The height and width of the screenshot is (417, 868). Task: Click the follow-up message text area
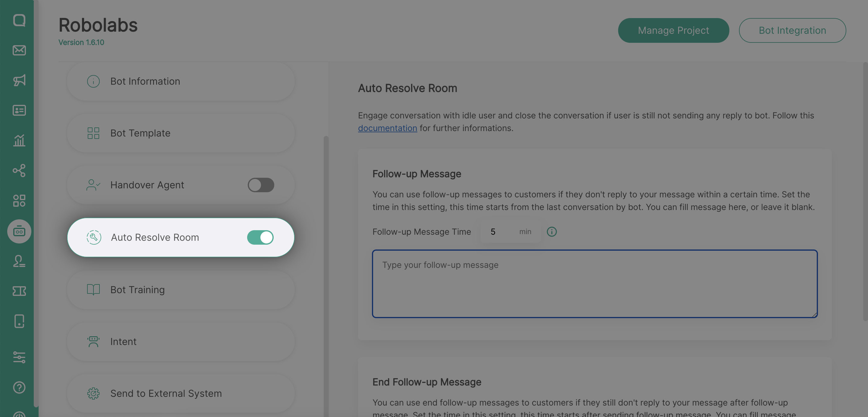coord(594,284)
